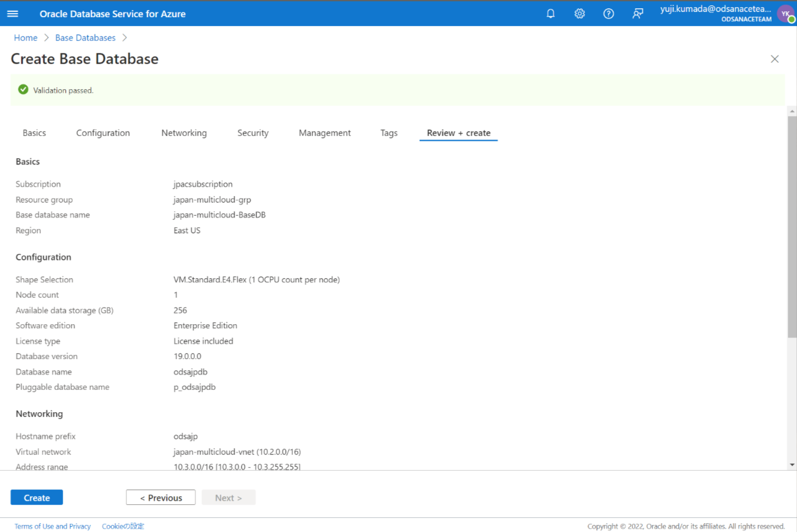The height and width of the screenshot is (532, 797).
Task: View notifications via the bell icon
Action: (550, 13)
